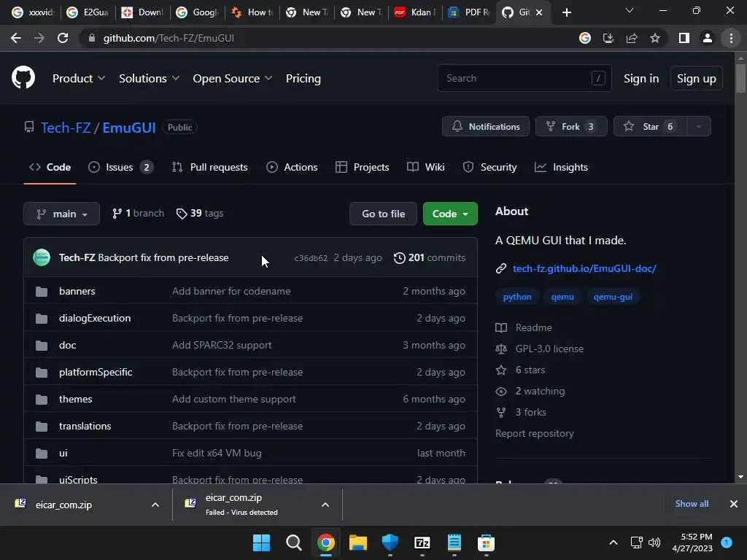Viewport: 747px width, 560px height.
Task: Open the Projects tab
Action: pyautogui.click(x=362, y=167)
